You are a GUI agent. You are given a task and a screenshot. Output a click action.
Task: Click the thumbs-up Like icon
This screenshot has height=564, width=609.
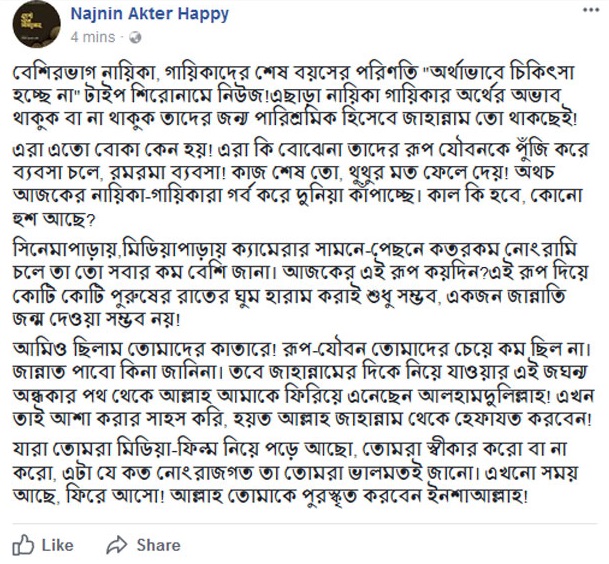coord(22,545)
